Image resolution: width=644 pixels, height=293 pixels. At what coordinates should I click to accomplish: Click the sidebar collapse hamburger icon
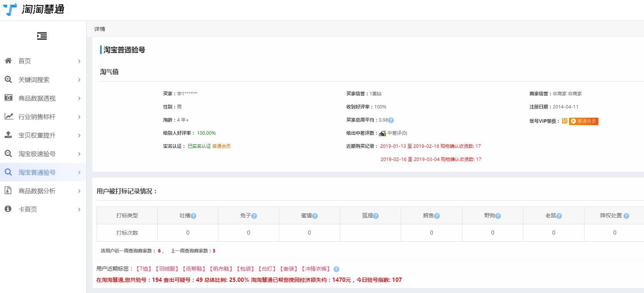[42, 36]
